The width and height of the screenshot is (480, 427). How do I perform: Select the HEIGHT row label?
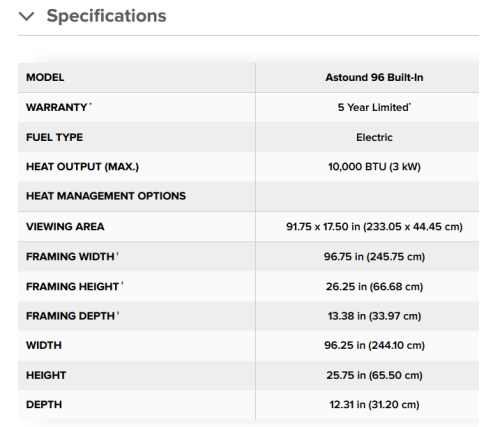click(46, 375)
